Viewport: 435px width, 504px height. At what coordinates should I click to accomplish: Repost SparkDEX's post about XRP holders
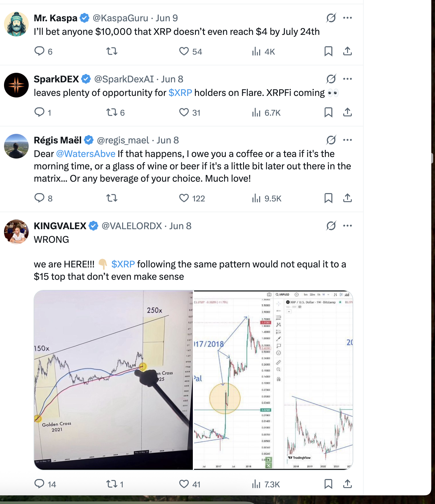point(112,112)
